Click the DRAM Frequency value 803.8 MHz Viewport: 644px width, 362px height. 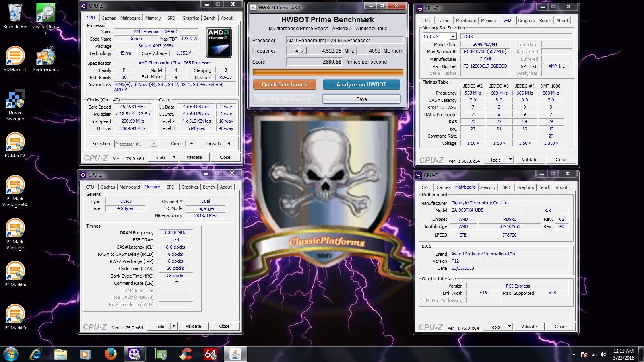click(x=175, y=232)
